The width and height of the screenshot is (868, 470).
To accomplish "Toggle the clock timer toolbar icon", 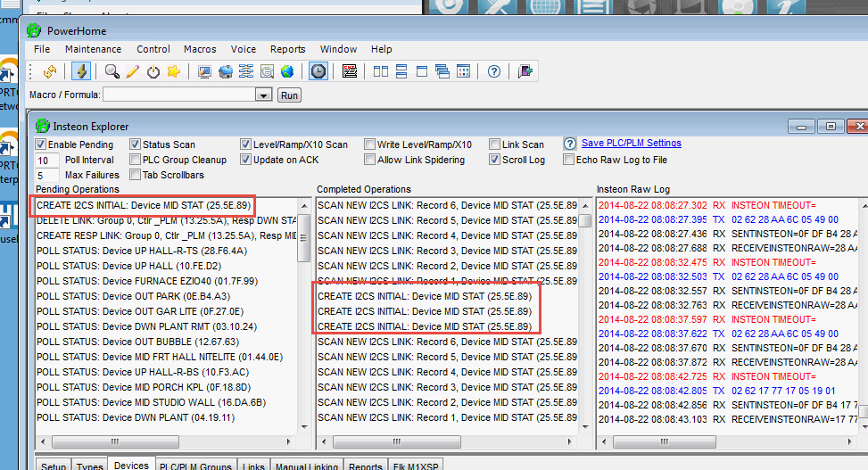I will [318, 71].
